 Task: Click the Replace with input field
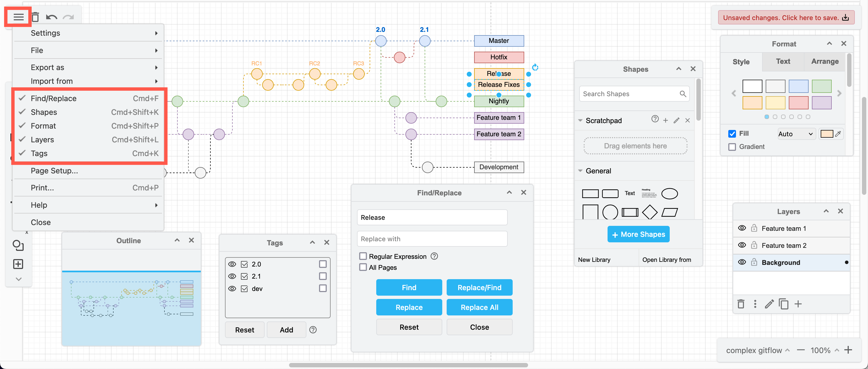point(432,239)
